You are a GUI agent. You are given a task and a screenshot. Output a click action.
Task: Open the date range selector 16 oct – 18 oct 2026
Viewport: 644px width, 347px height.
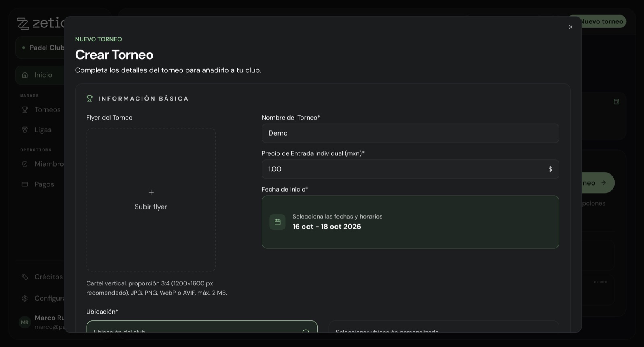point(410,222)
